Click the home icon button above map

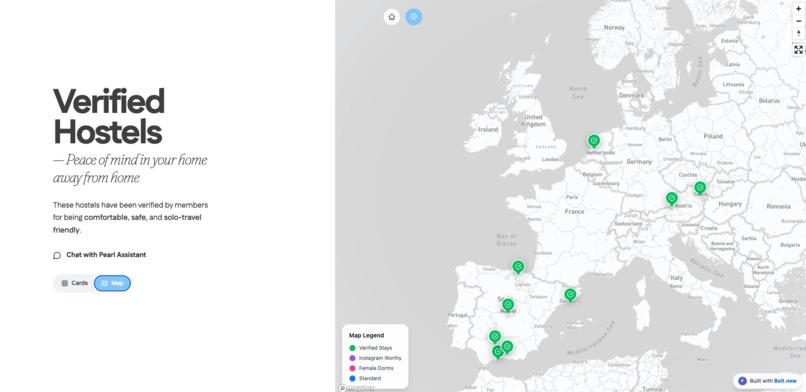[x=392, y=17]
